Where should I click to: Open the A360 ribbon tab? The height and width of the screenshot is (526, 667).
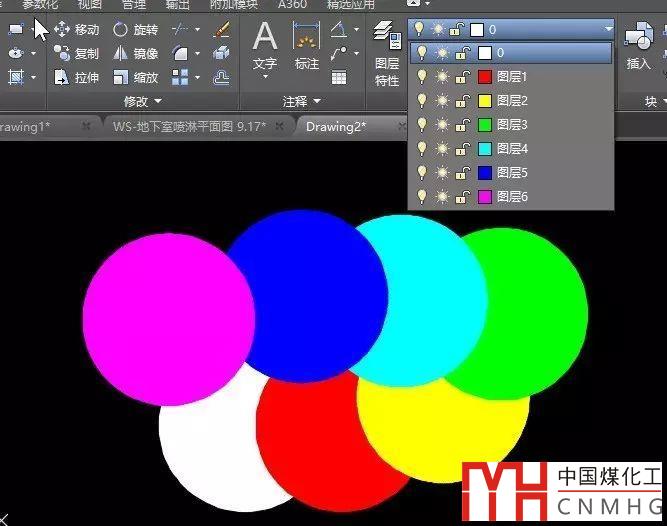click(293, 5)
